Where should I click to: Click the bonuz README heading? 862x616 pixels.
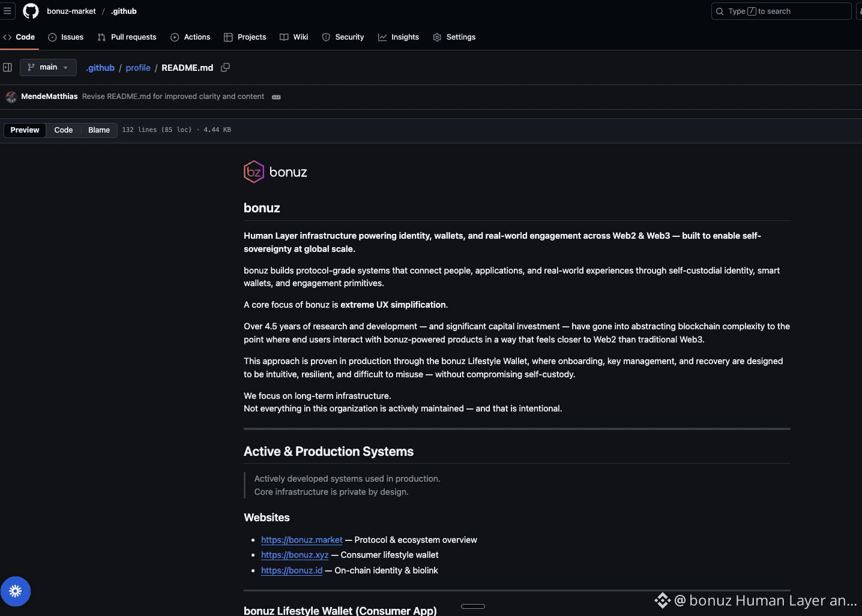[262, 208]
